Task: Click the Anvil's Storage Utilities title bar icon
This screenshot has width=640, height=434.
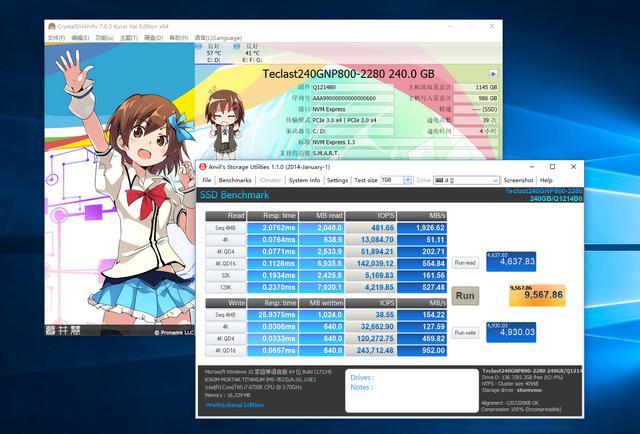Action: [203, 167]
